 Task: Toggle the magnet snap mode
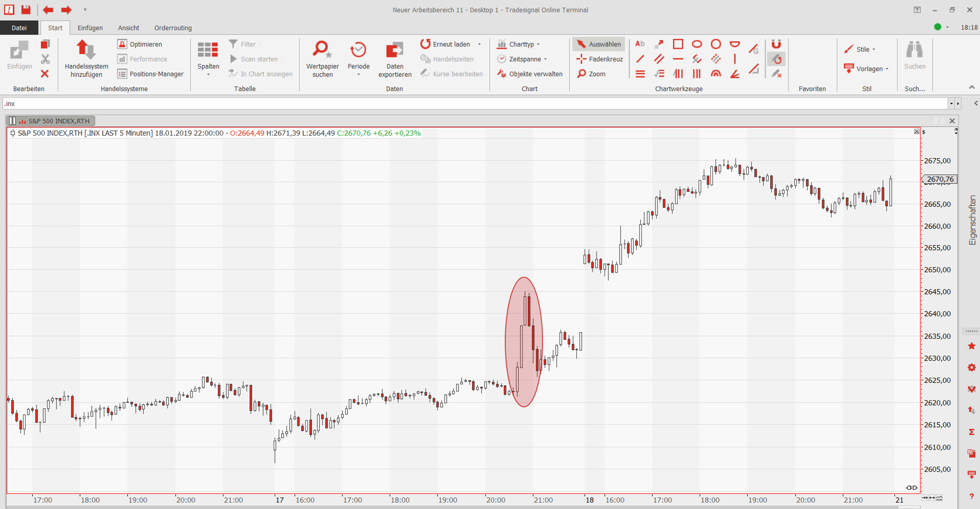coord(776,44)
